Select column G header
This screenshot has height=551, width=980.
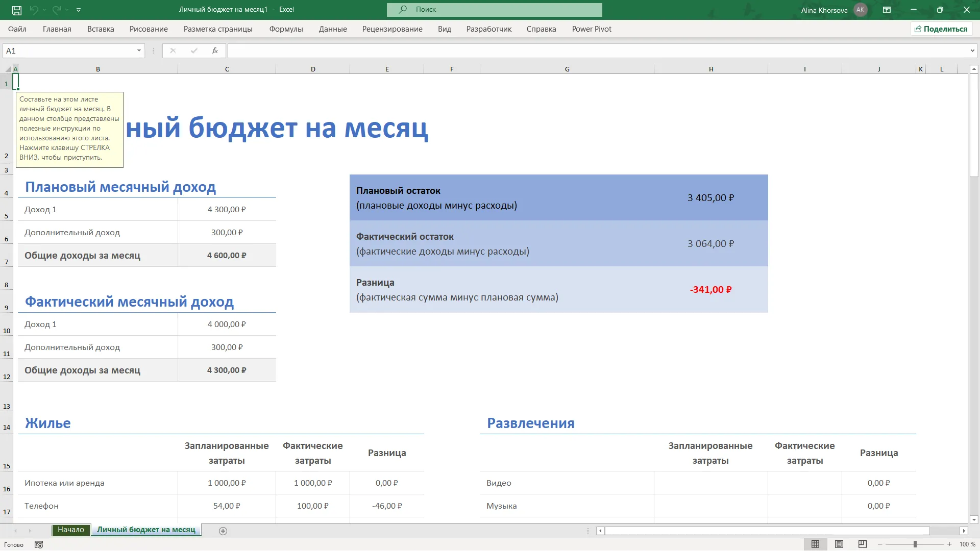click(x=567, y=69)
